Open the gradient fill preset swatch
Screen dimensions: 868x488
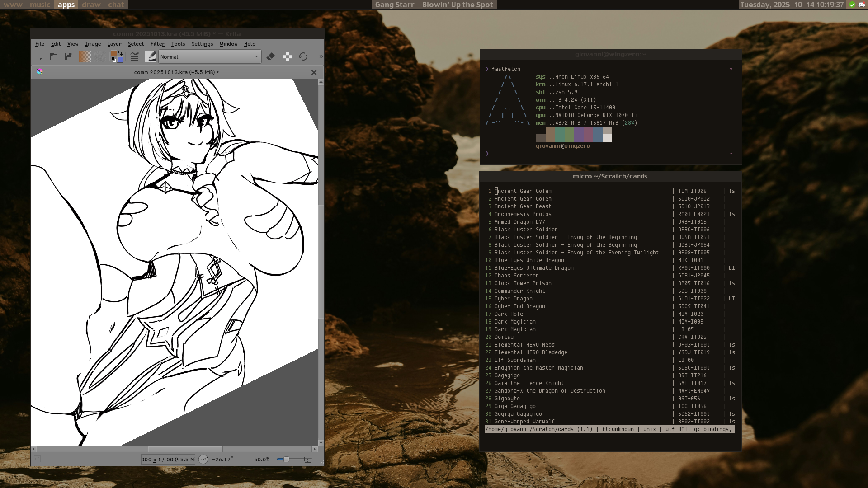85,56
